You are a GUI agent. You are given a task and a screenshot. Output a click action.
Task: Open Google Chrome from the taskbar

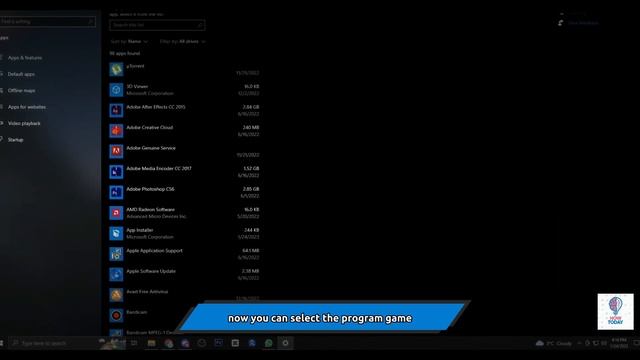click(x=169, y=343)
